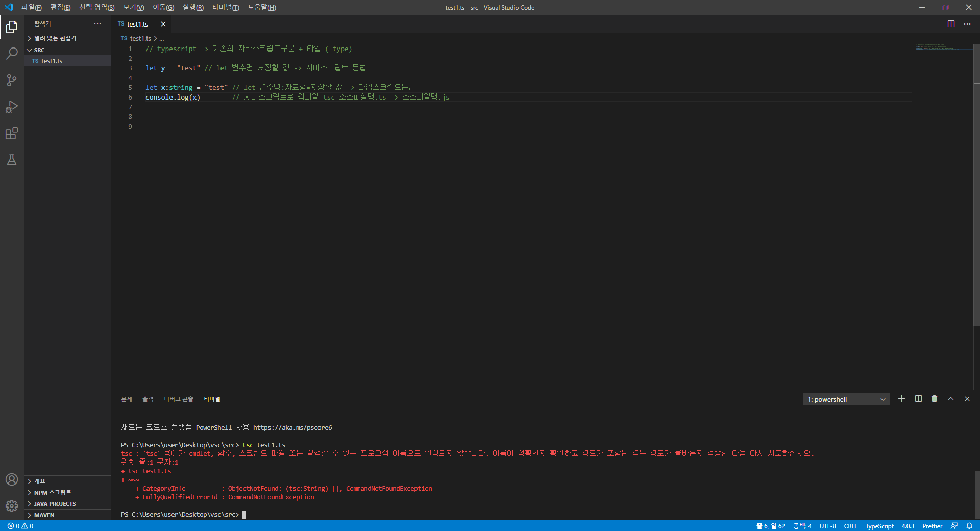This screenshot has height=531, width=980.
Task: Open the Accounts icon menu
Action: point(12,479)
